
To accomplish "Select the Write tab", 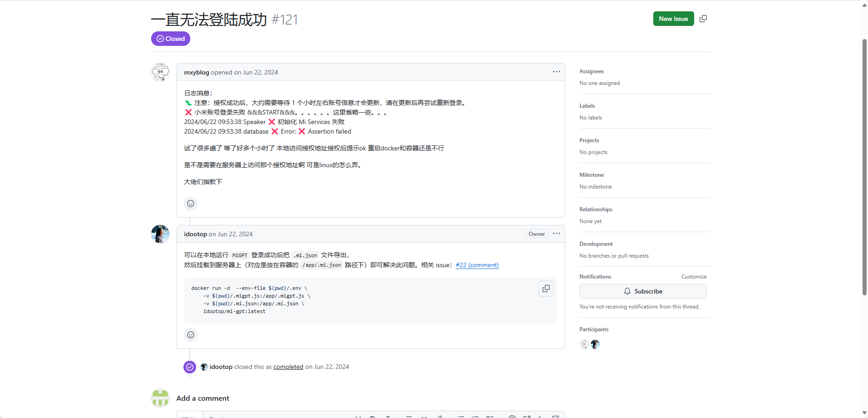I will (x=190, y=416).
